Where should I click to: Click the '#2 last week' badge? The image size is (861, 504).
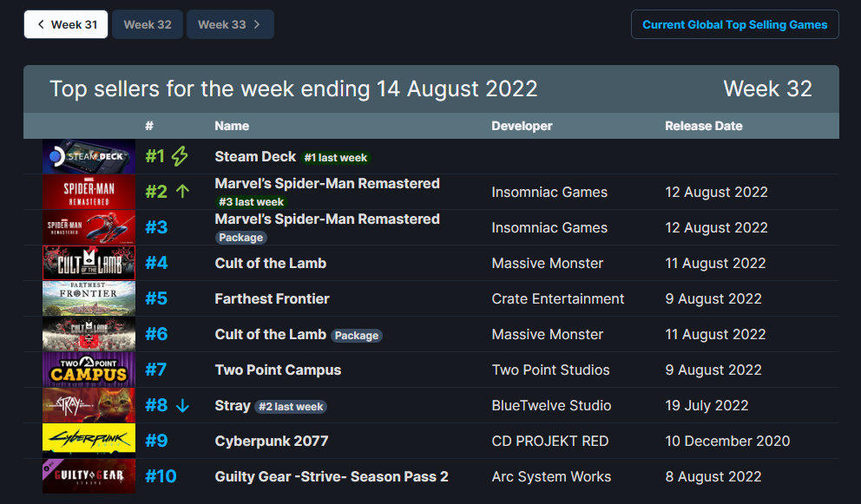[291, 406]
